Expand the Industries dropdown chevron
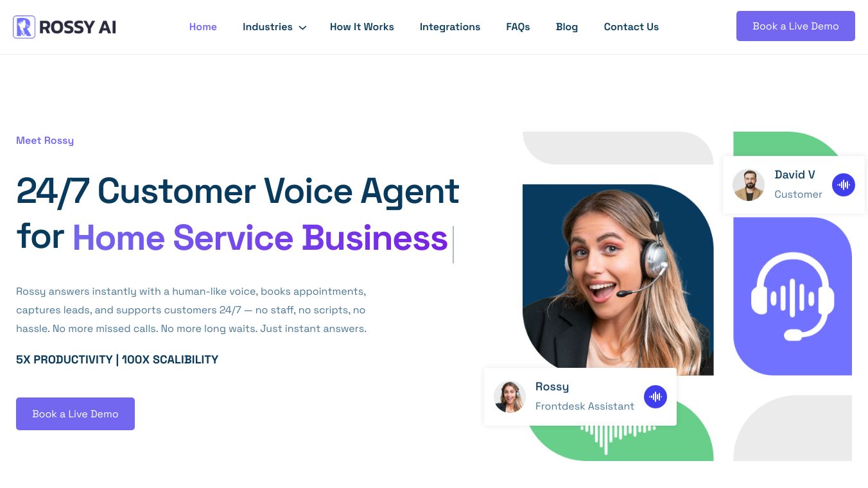 302,28
